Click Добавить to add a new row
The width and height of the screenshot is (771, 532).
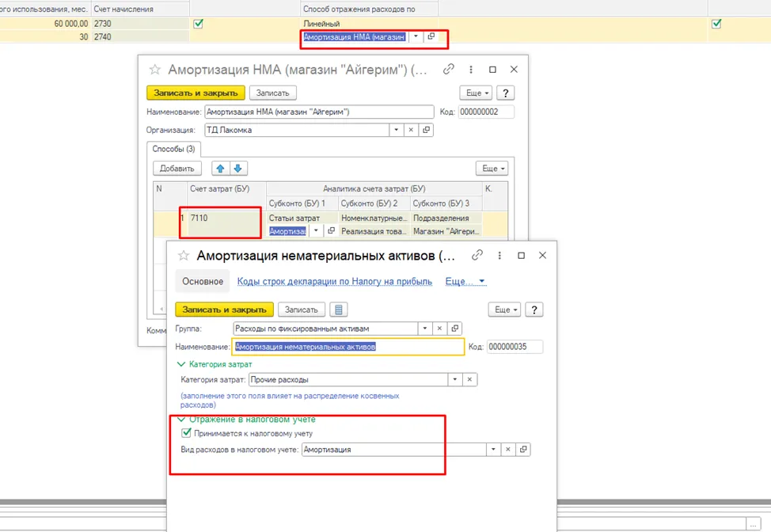coord(177,169)
